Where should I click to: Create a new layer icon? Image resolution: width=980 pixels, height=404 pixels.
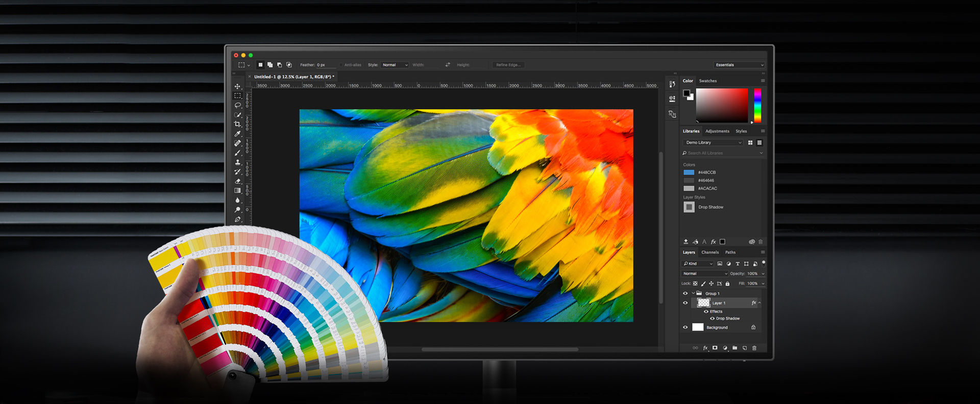[745, 348]
